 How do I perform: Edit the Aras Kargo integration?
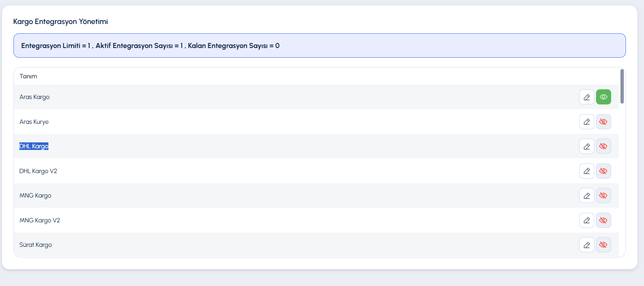click(587, 97)
